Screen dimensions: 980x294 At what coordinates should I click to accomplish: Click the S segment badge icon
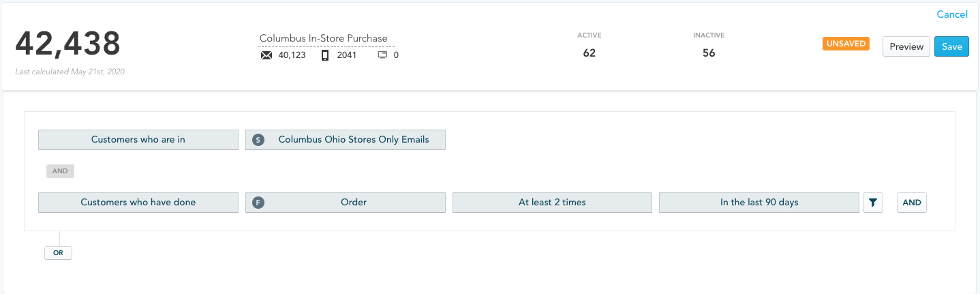(258, 140)
